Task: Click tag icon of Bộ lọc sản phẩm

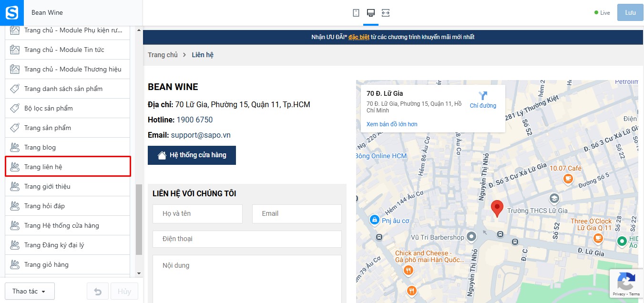Action: [x=15, y=108]
